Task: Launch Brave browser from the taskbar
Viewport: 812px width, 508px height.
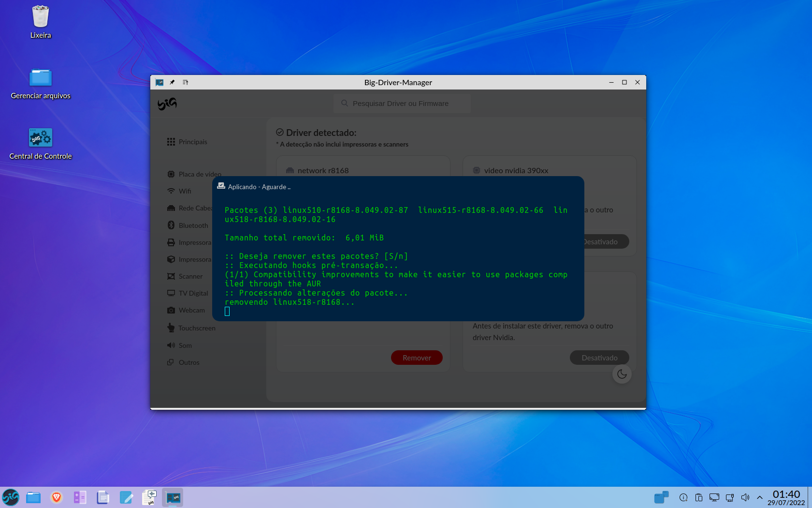Action: 57,497
